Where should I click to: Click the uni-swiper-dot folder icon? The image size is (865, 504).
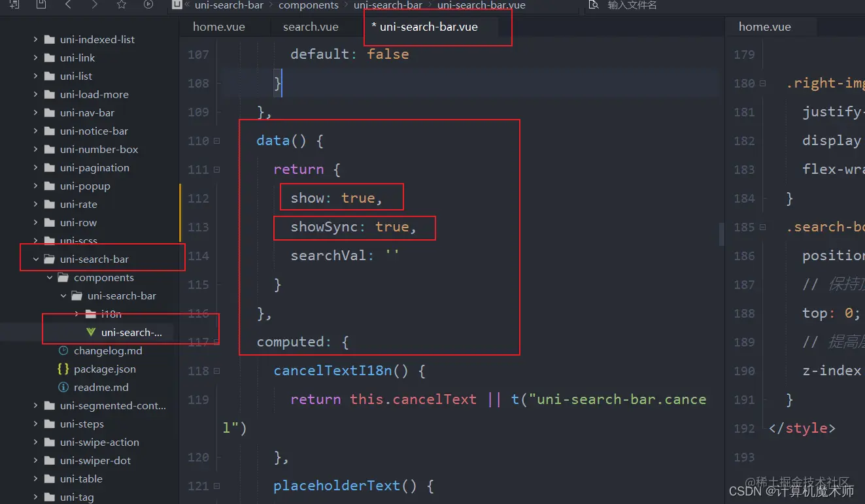[49, 460]
